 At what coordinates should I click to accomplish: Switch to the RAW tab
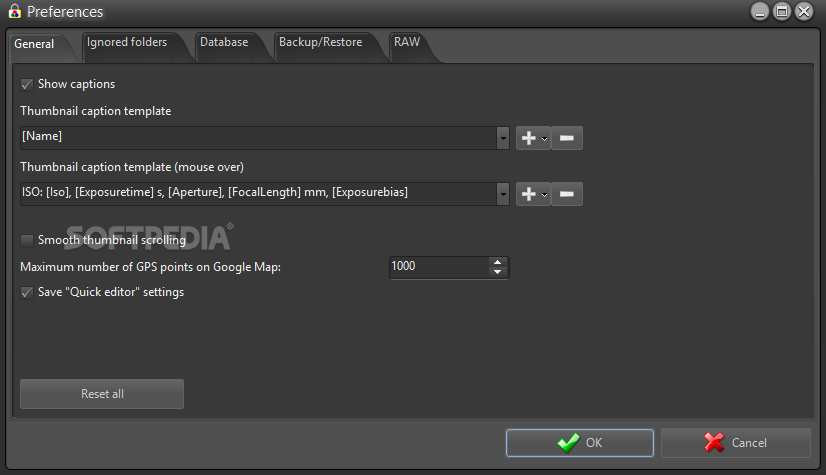(407, 42)
